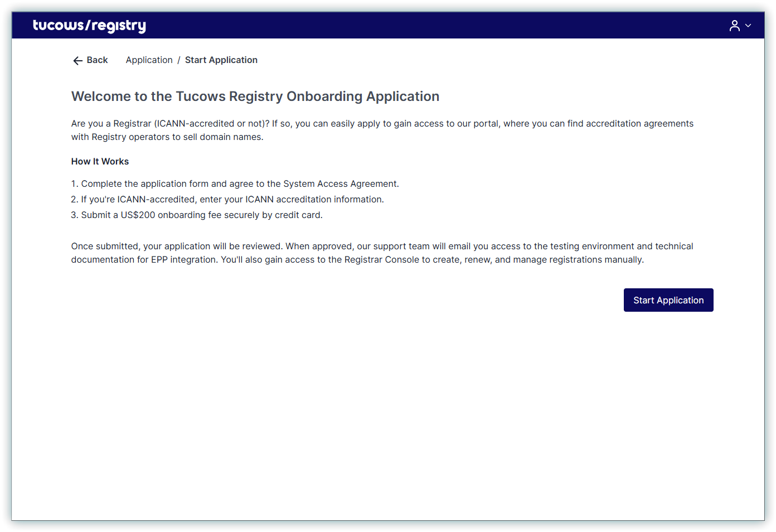Click the paragraph starting 'Once submitted'

click(382, 253)
